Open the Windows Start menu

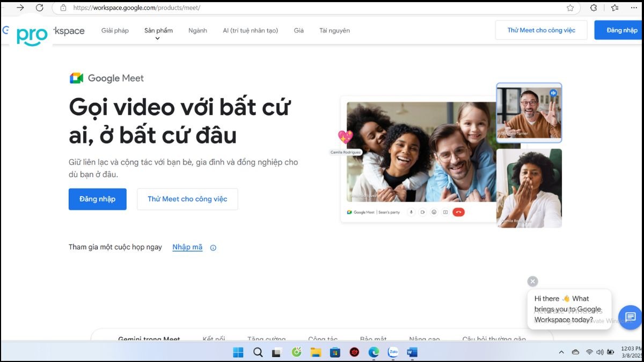238,352
